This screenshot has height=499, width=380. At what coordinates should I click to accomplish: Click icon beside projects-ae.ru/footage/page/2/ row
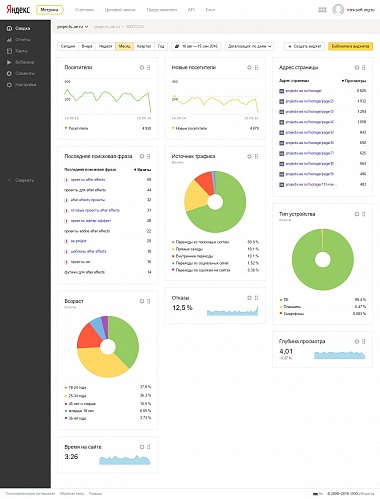(281, 101)
